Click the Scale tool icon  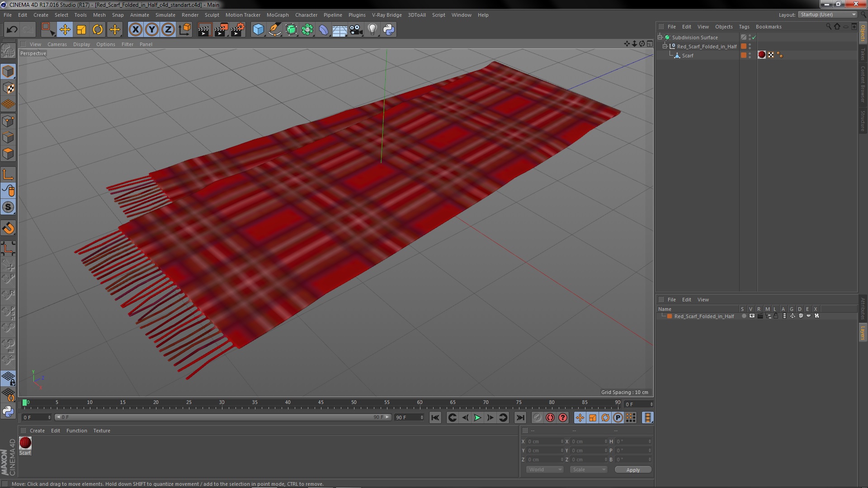81,30
